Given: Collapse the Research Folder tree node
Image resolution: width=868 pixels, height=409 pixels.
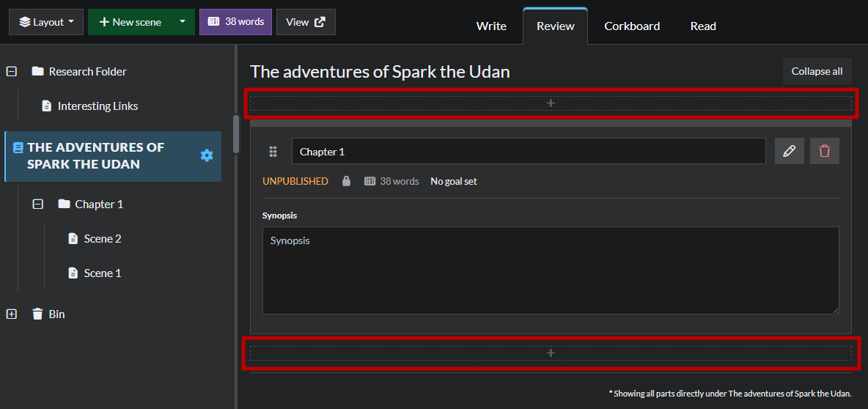Looking at the screenshot, I should pyautogui.click(x=12, y=71).
